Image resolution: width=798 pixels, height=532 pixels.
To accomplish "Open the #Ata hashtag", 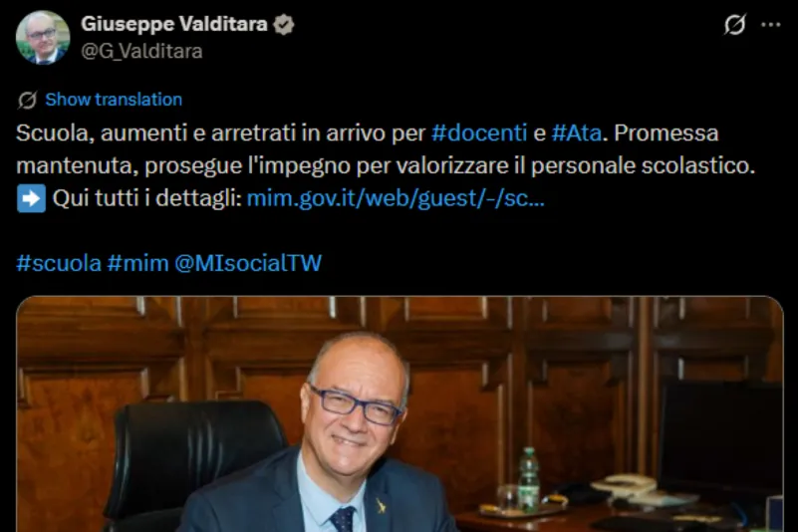I will coord(577,133).
